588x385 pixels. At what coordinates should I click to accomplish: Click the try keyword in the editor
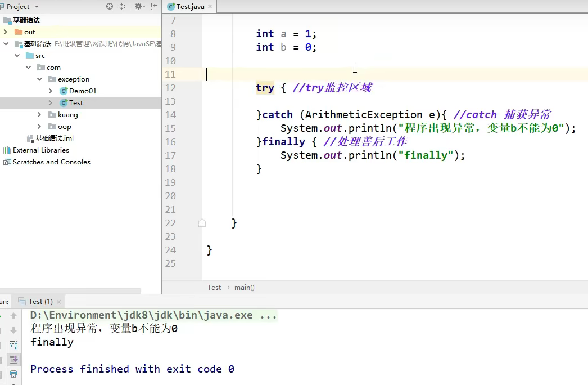(265, 88)
